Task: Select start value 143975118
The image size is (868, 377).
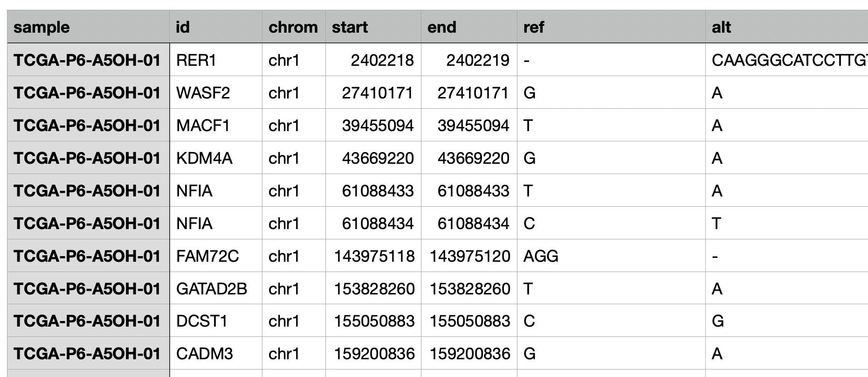Action: 373,256
